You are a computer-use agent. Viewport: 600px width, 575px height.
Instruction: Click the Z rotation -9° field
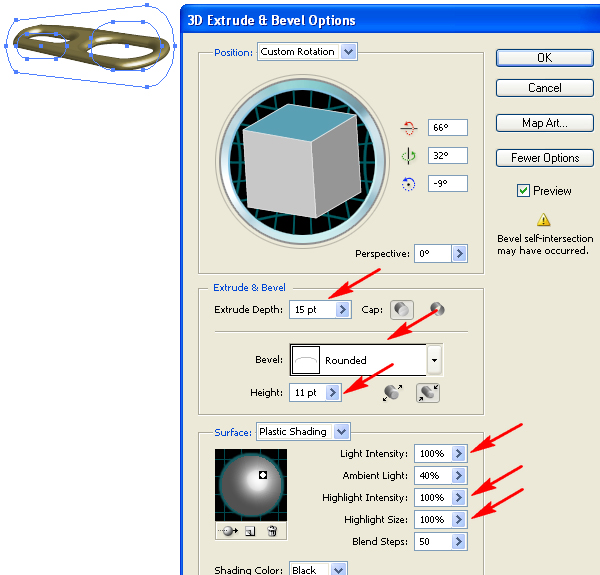click(448, 184)
